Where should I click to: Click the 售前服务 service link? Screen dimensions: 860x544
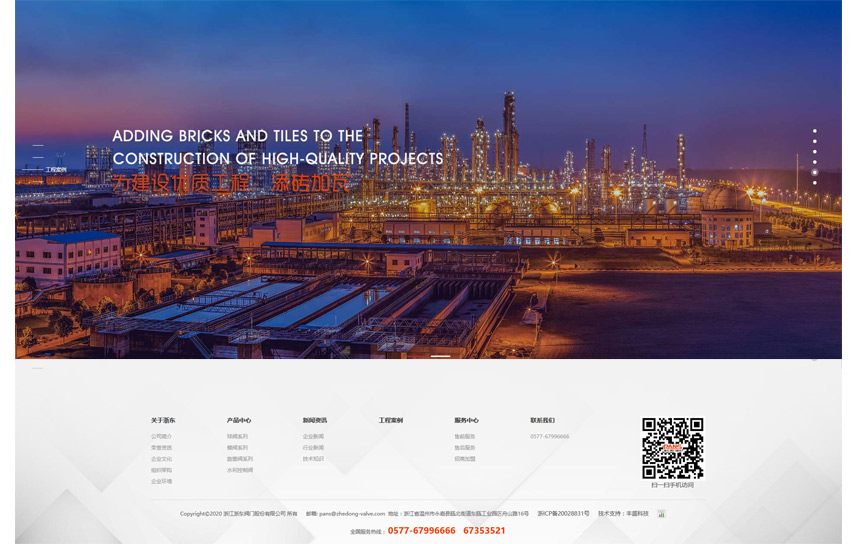tap(465, 436)
